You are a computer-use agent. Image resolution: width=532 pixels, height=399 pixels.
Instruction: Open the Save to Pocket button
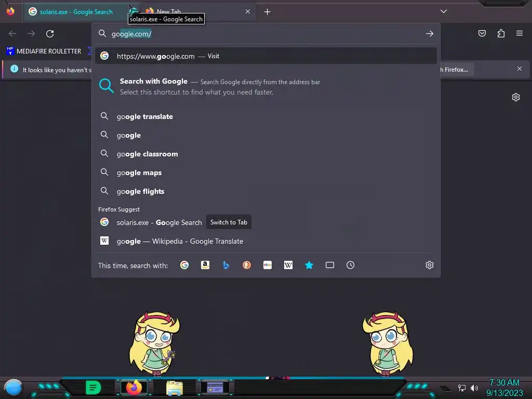click(x=482, y=33)
